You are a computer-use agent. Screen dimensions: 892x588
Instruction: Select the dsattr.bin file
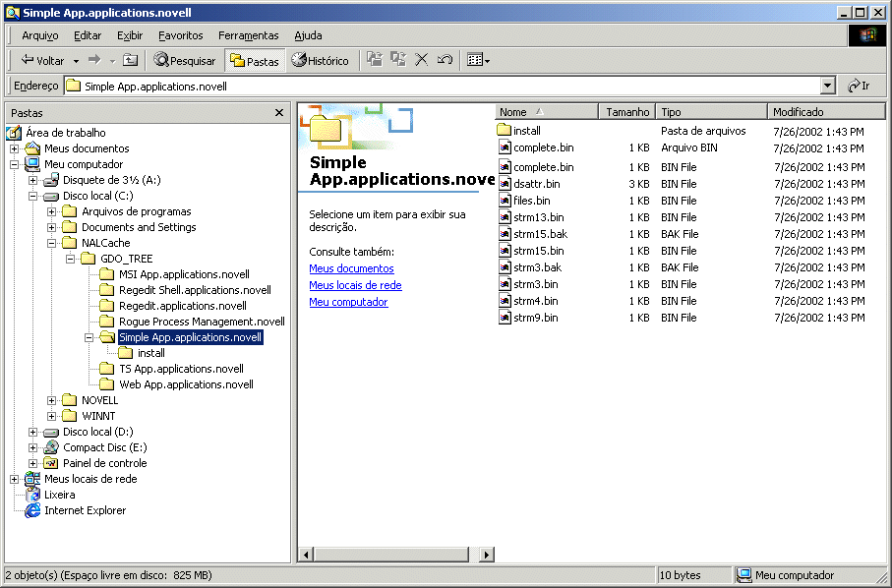[x=536, y=184]
